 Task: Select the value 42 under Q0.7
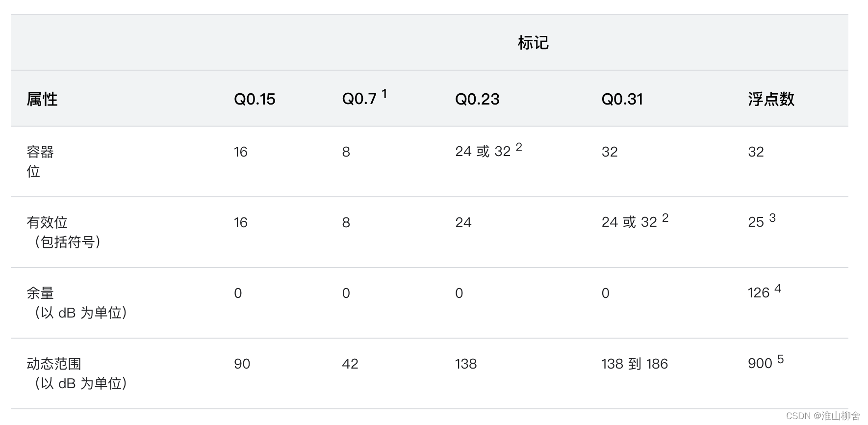click(x=350, y=364)
